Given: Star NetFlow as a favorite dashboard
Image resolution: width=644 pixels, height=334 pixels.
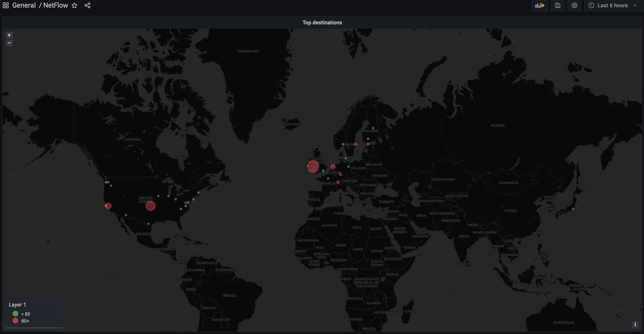Looking at the screenshot, I should [x=75, y=5].
